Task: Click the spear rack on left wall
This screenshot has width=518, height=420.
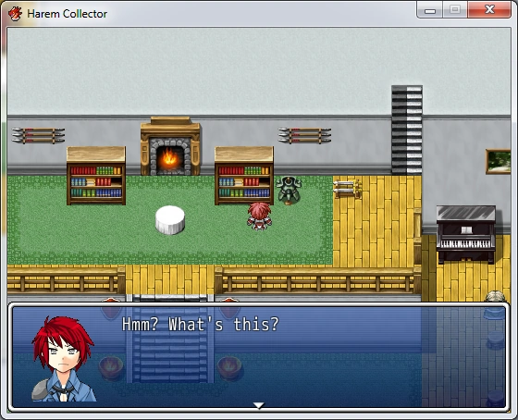Action: click(38, 135)
